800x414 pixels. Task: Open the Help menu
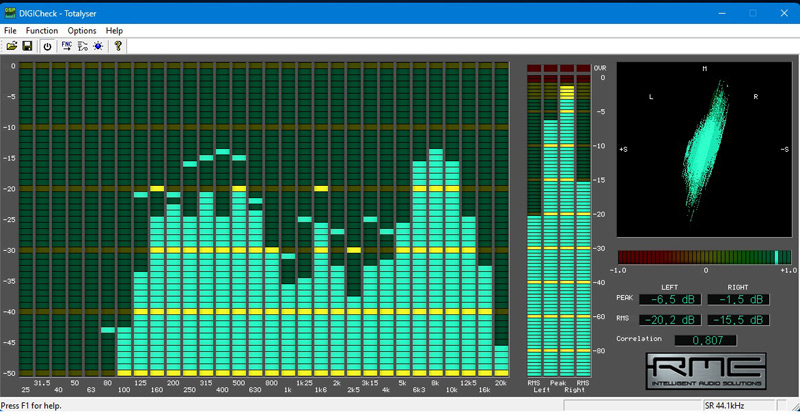tap(114, 31)
